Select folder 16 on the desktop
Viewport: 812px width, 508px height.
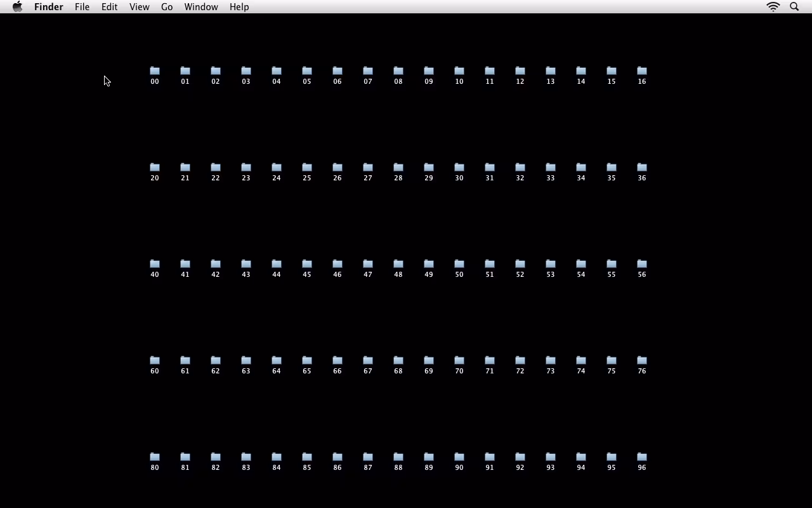[x=642, y=71]
